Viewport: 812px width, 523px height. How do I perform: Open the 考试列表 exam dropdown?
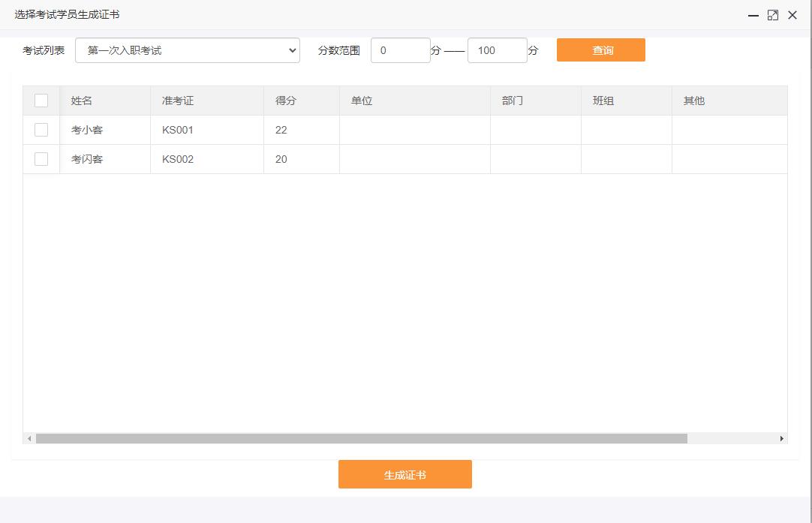(x=188, y=50)
